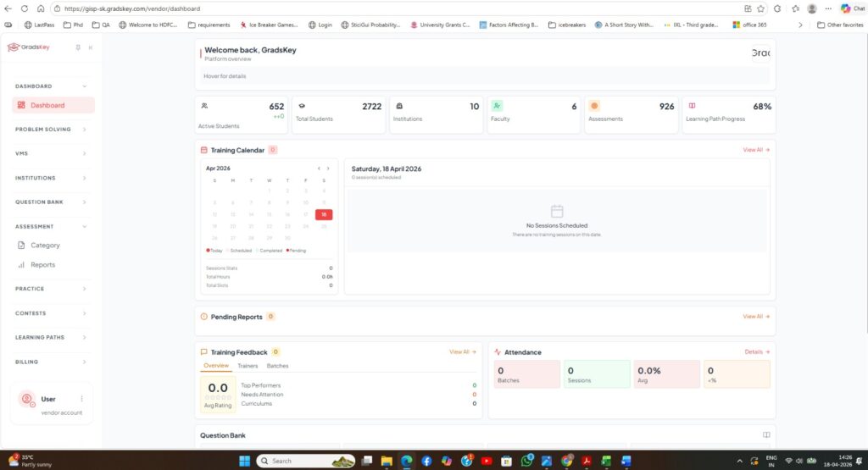This screenshot has height=470, width=868.
Task: Click the browser back arrow
Action: click(x=8, y=8)
